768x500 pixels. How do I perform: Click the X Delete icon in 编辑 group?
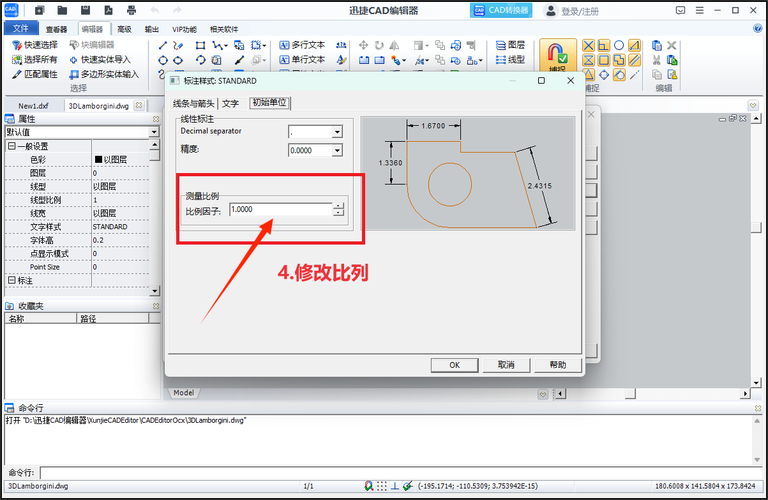tap(672, 46)
